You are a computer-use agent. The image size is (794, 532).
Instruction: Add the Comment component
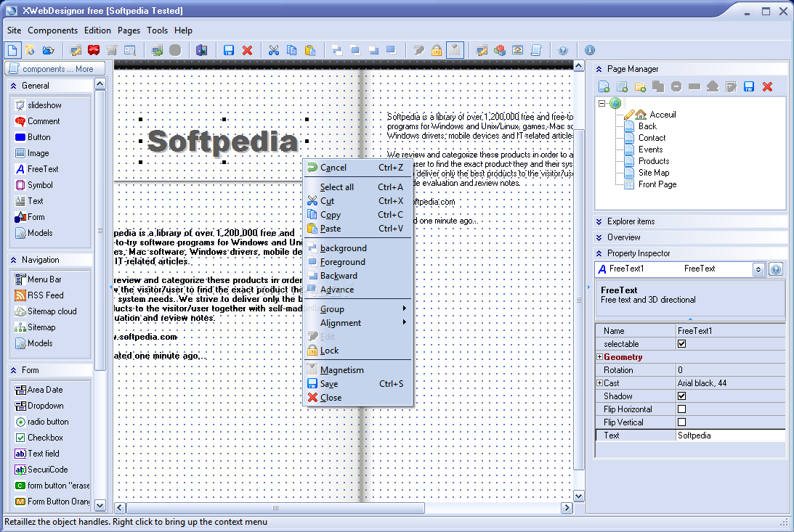[37, 121]
